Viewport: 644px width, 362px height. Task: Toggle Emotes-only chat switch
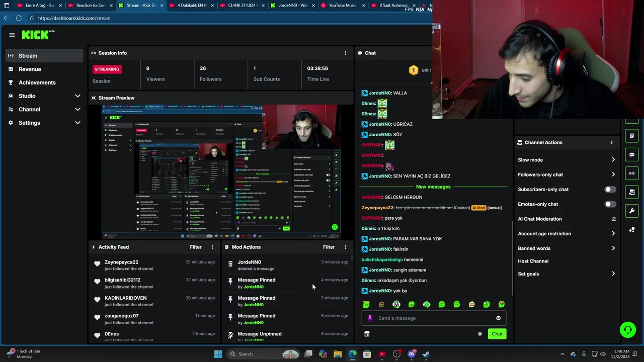[x=610, y=204]
